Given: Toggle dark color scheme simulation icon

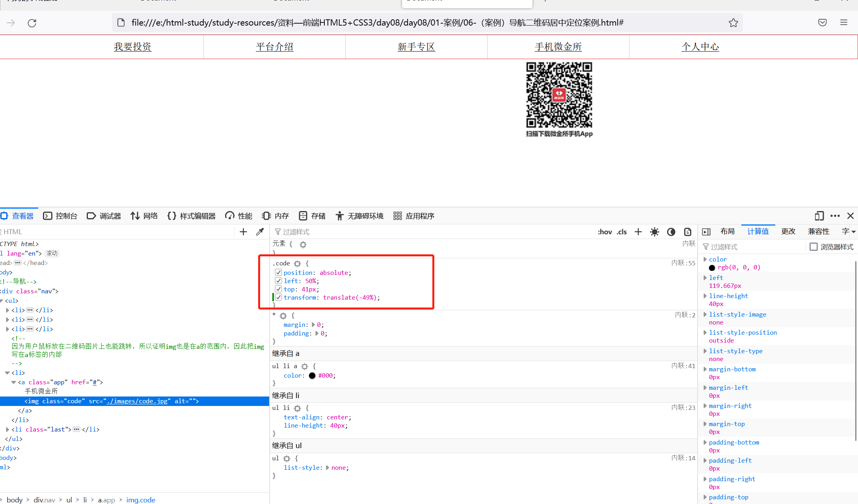Looking at the screenshot, I should click(x=671, y=232).
